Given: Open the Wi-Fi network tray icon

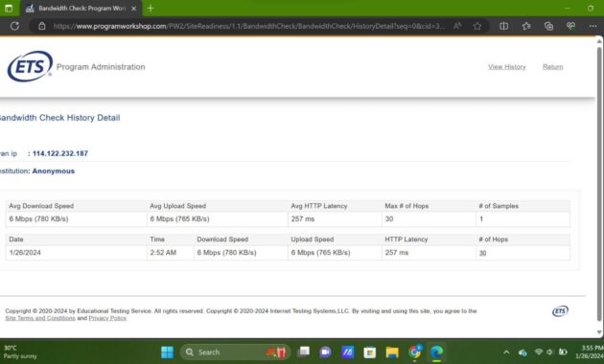Looking at the screenshot, I should pos(539,353).
